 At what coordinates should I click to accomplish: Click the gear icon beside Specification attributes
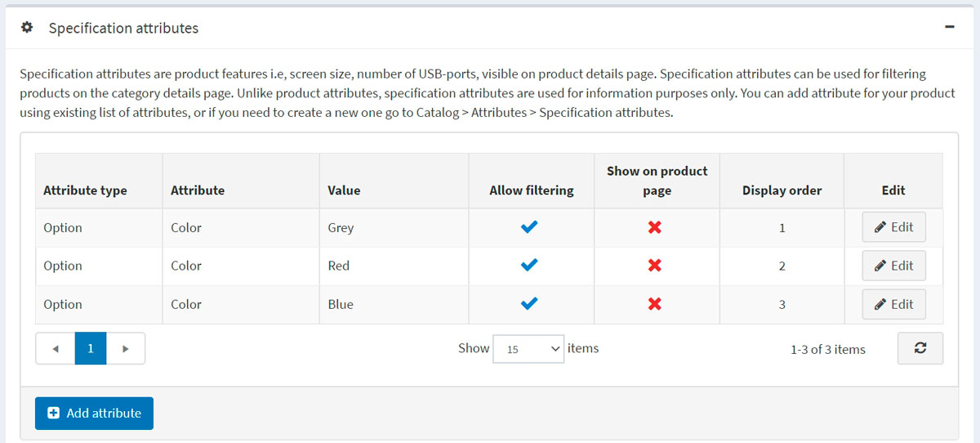(27, 28)
